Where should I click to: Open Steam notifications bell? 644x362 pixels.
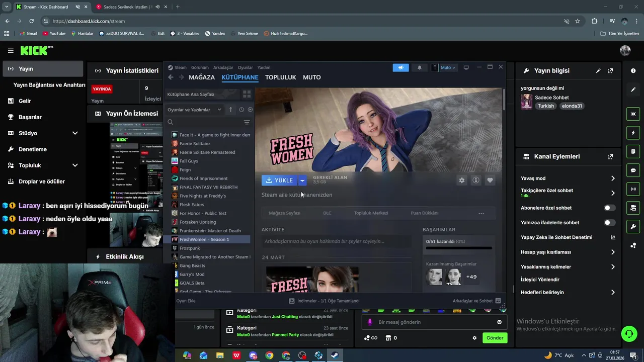point(419,67)
